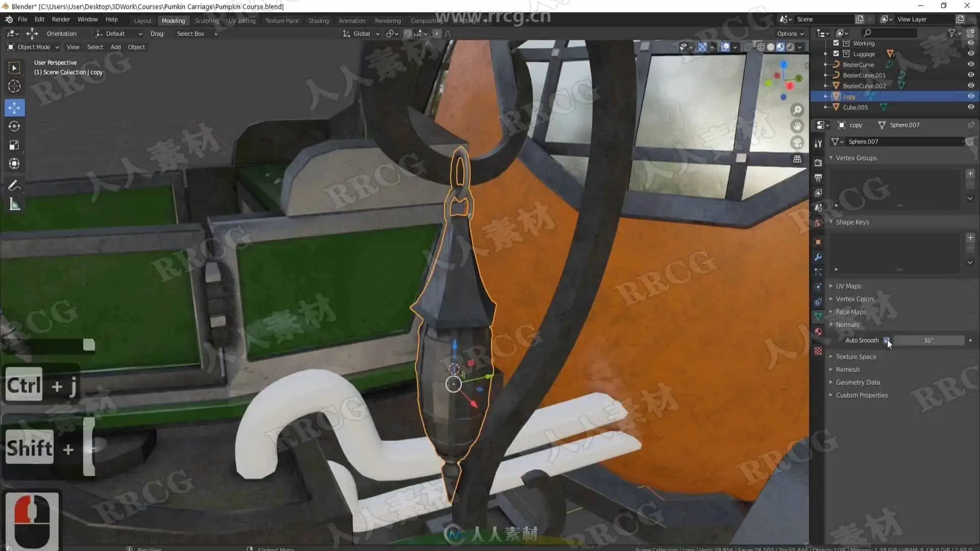Select the Scale tool
The height and width of the screenshot is (551, 980).
(x=14, y=145)
